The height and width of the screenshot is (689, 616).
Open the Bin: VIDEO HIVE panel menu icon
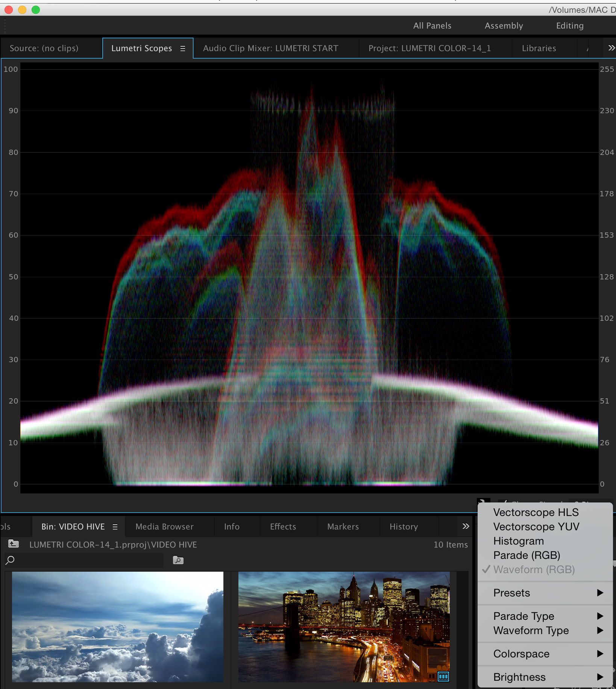(115, 527)
